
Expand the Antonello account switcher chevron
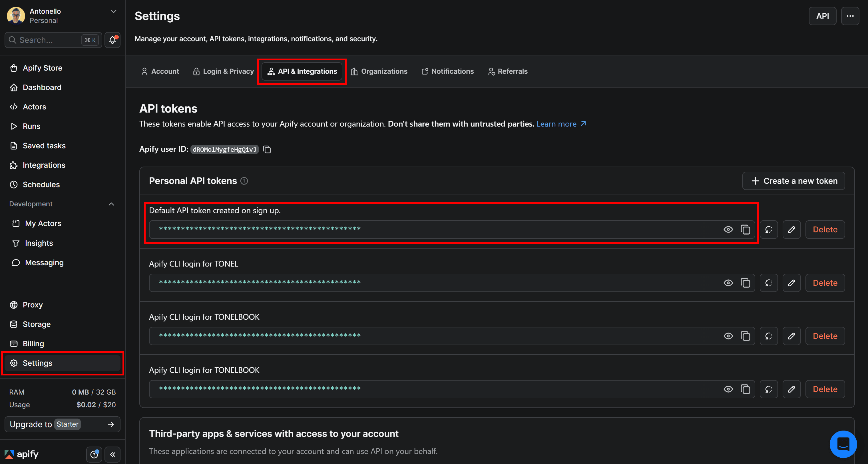[114, 11]
